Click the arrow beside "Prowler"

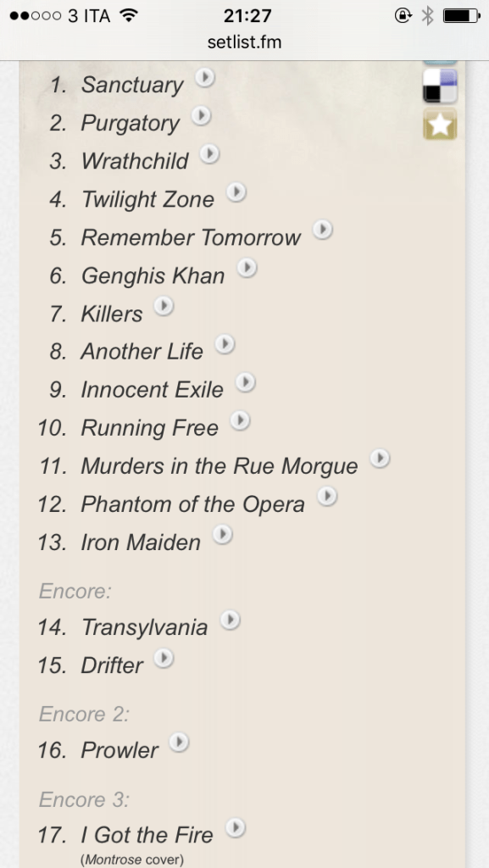point(178,744)
